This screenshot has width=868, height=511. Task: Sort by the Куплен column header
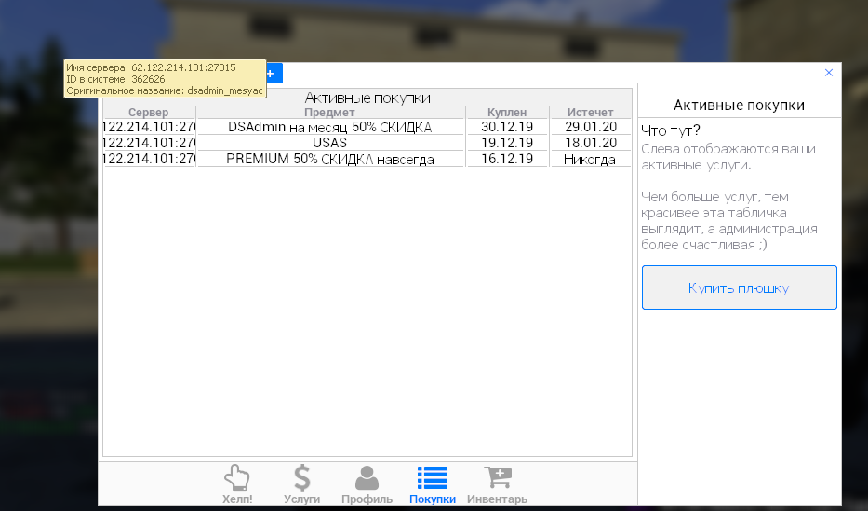pos(506,112)
